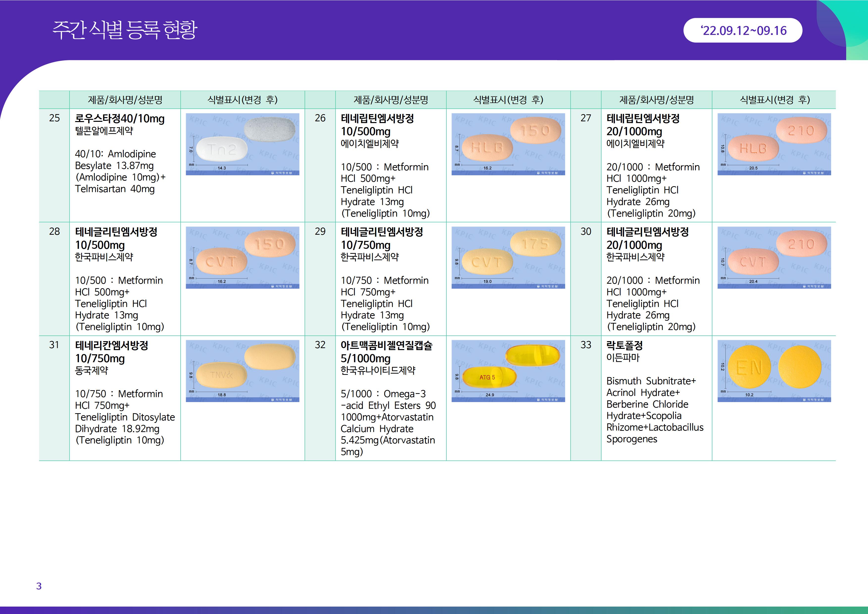
Task: Click company name 한국유나이티드제약
Action: 378,370
